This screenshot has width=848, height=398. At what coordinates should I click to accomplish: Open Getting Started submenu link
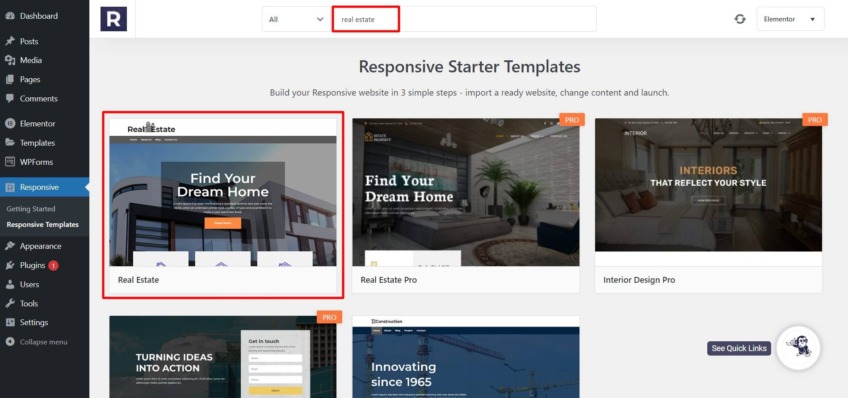click(x=31, y=209)
